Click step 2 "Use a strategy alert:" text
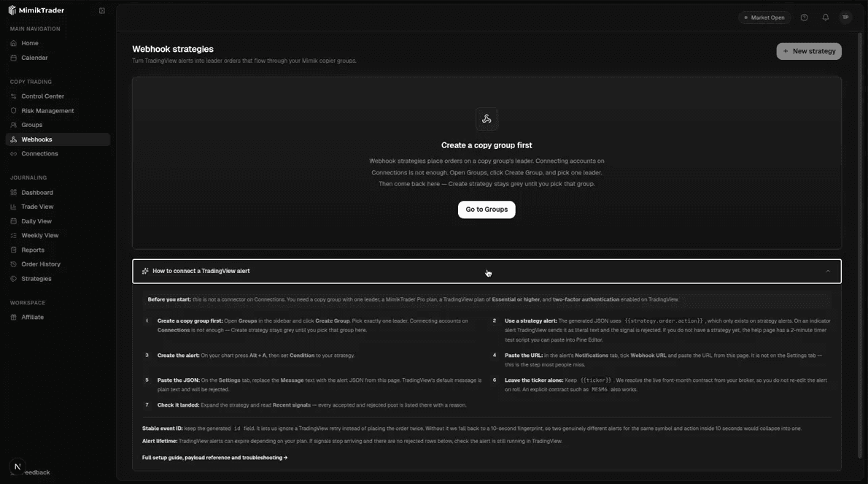The image size is (868, 484). [x=667, y=330]
